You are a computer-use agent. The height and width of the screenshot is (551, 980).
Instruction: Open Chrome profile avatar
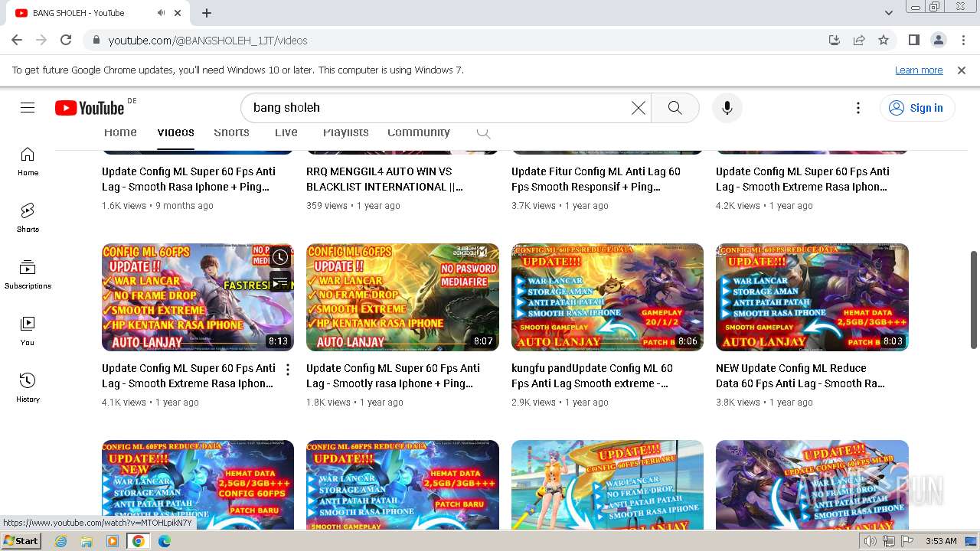tap(938, 40)
